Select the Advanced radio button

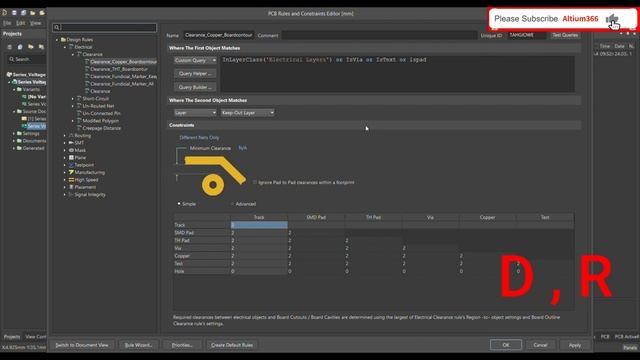click(x=233, y=204)
